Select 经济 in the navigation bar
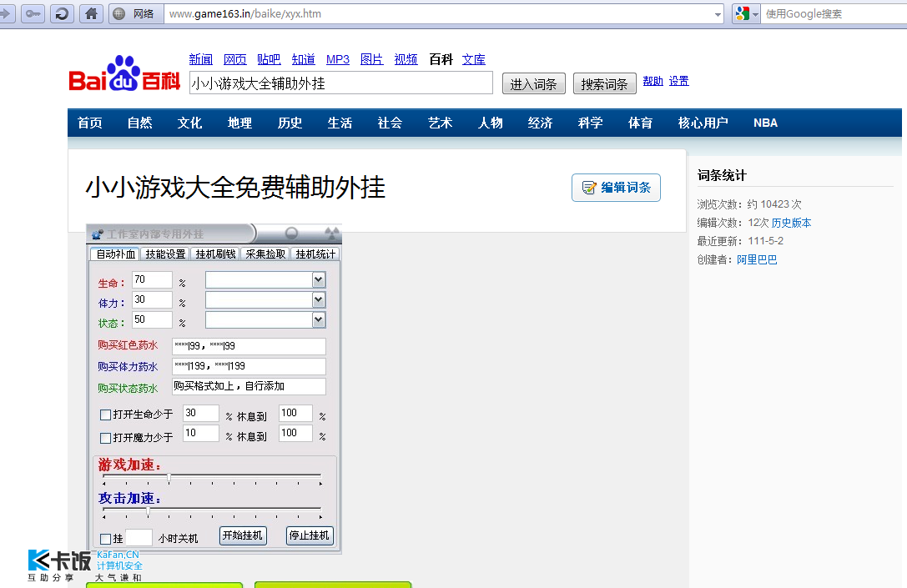907x588 pixels. coord(540,123)
